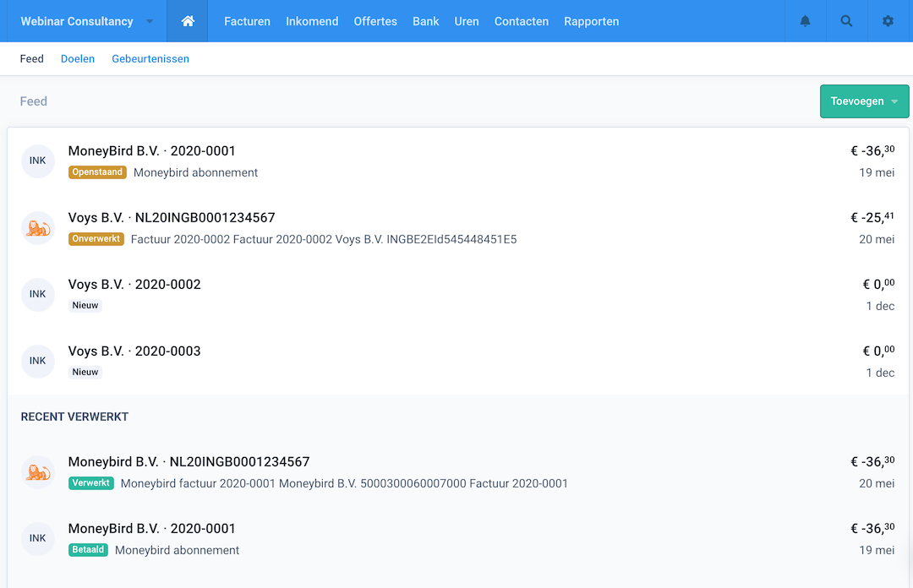Open Voys B.V. 2020-0002 document

coord(457,295)
